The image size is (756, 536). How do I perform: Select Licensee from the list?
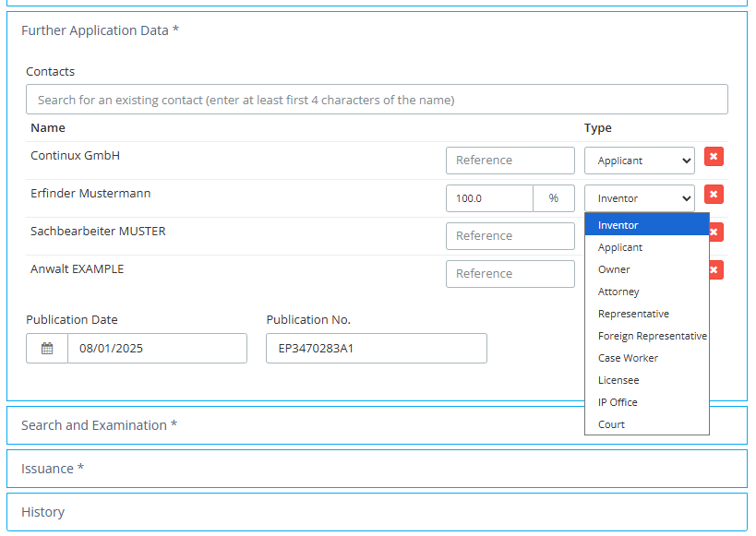646,380
